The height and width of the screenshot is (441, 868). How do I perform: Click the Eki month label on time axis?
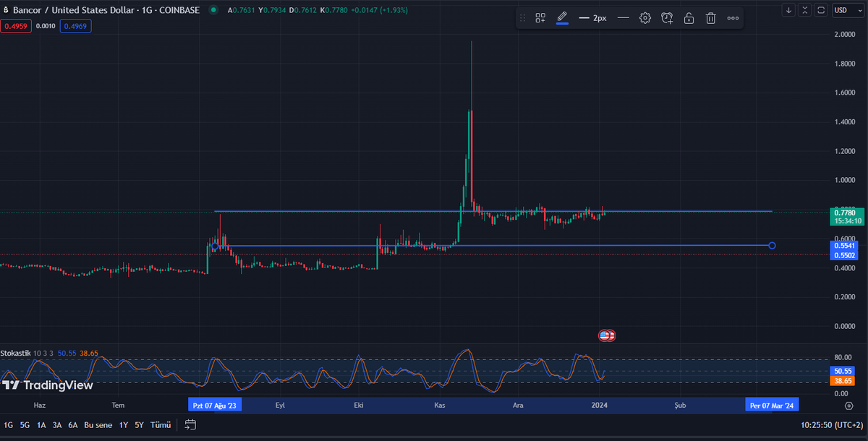358,406
